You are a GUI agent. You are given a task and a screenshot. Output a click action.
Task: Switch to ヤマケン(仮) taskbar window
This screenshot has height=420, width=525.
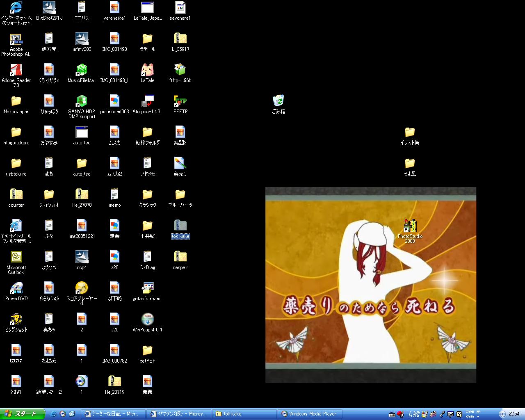(x=179, y=414)
